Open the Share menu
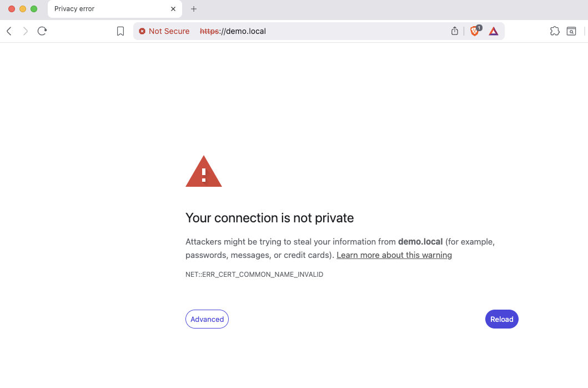588x388 pixels. click(x=455, y=31)
